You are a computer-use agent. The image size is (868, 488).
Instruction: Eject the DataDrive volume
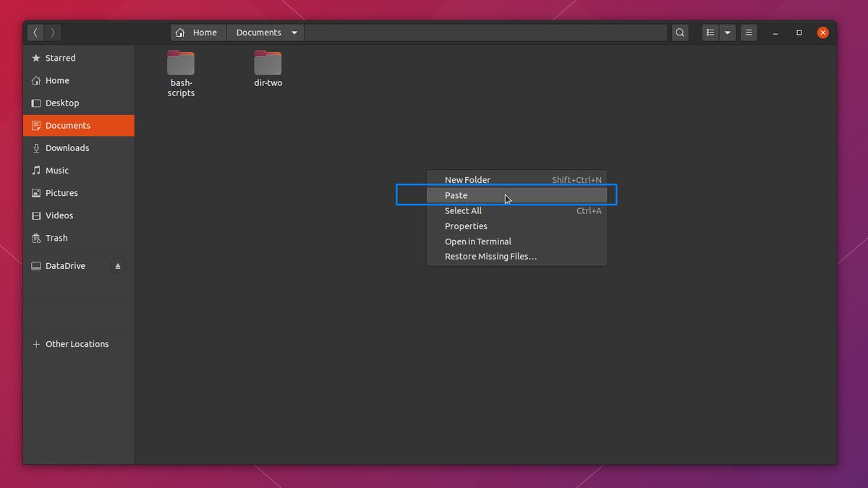click(x=116, y=265)
